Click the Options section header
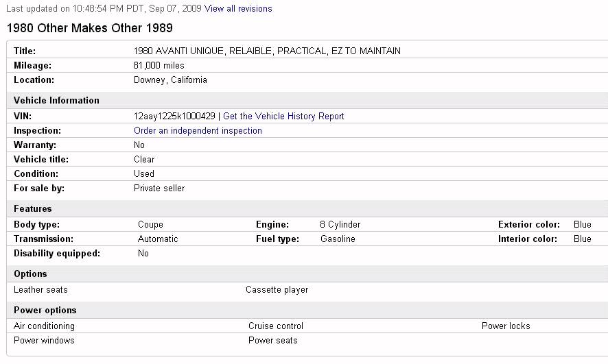The height and width of the screenshot is (364, 608). (x=31, y=274)
